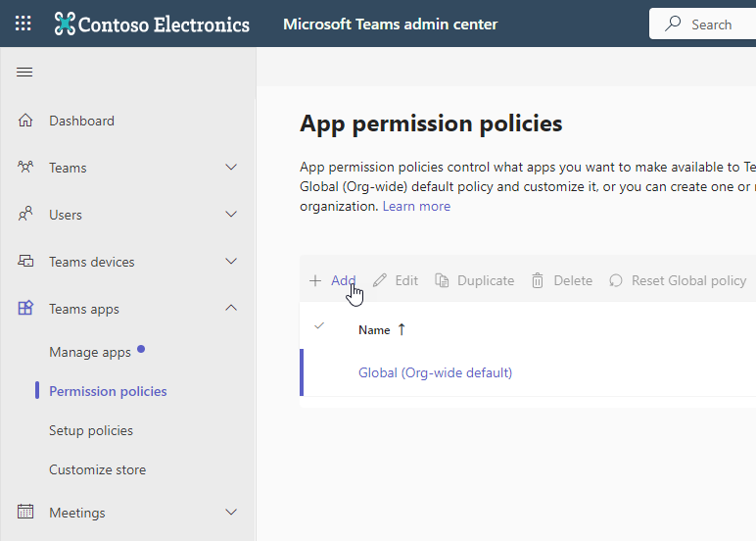Click the Teams apps icon
This screenshot has width=756, height=541.
click(25, 309)
